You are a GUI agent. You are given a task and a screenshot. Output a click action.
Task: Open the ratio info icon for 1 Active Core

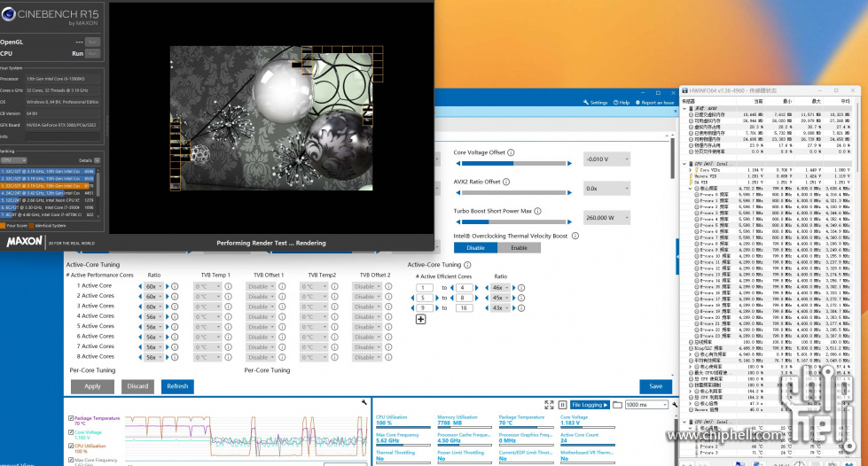pos(175,287)
